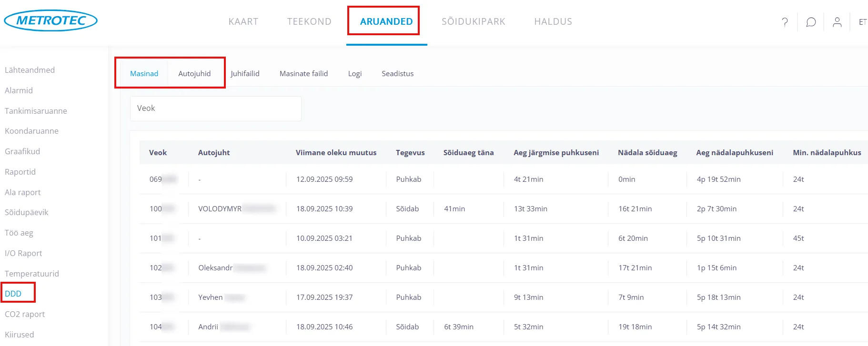Select the Autojuhid sub-tab
Screen dimensions: 868x346
(x=194, y=73)
